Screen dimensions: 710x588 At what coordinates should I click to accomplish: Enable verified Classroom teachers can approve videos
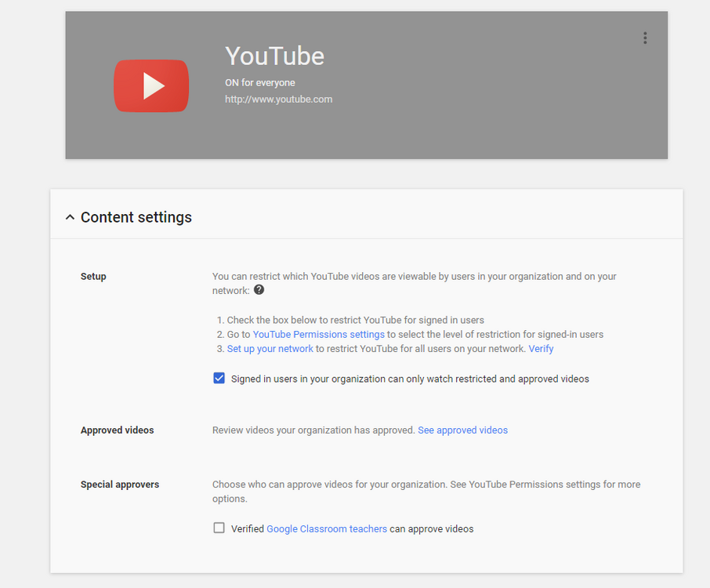click(219, 528)
